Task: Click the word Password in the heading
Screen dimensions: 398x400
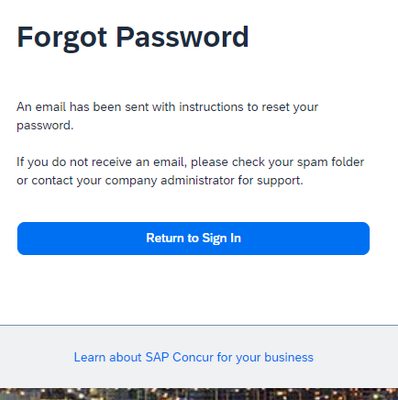Action: (182, 38)
